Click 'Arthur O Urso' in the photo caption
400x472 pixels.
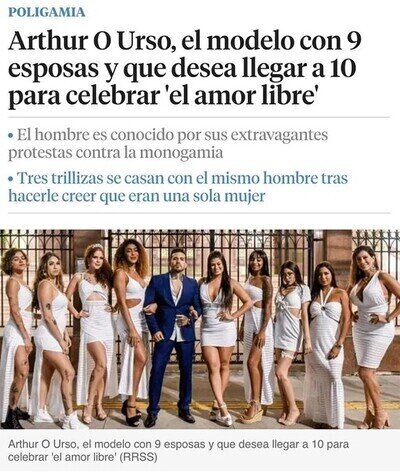[x=42, y=445]
